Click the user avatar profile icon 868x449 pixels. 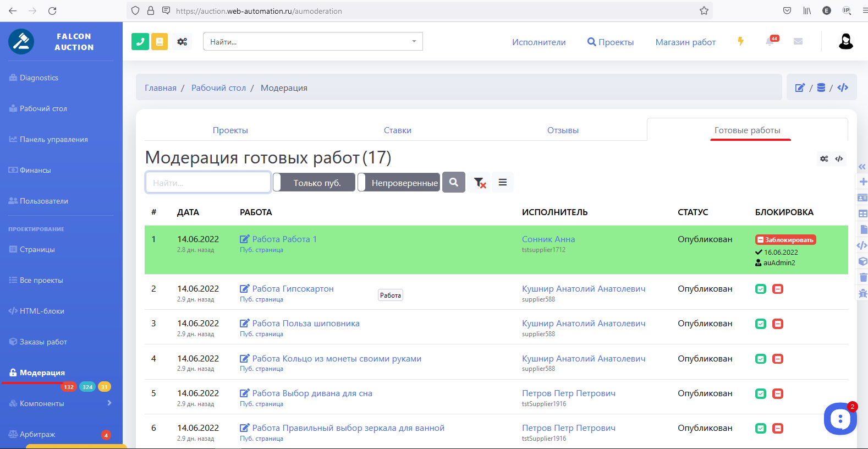845,41
